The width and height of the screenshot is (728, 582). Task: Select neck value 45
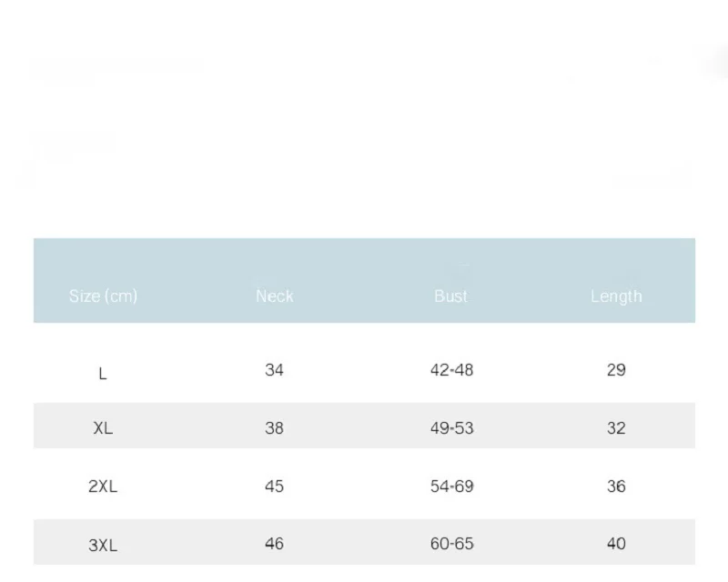274,487
